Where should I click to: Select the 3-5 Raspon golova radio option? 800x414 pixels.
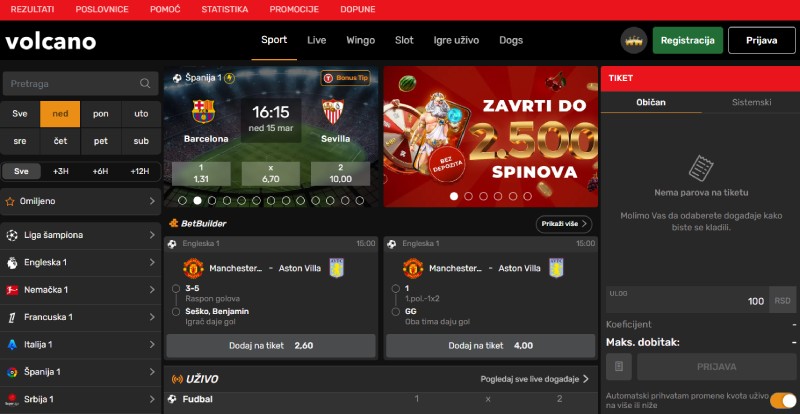coord(176,288)
